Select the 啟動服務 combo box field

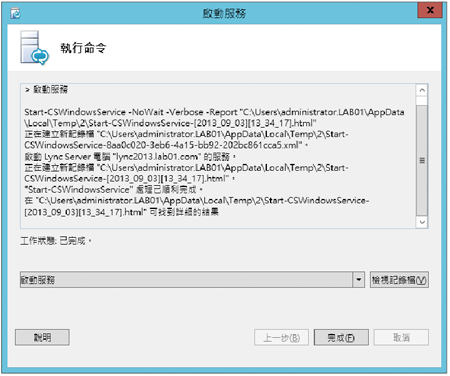tap(192, 280)
